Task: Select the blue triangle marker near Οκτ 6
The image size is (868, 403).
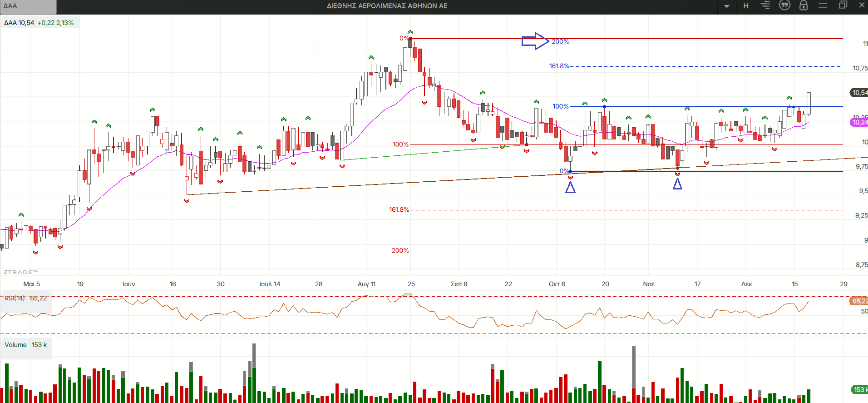Action: [570, 187]
